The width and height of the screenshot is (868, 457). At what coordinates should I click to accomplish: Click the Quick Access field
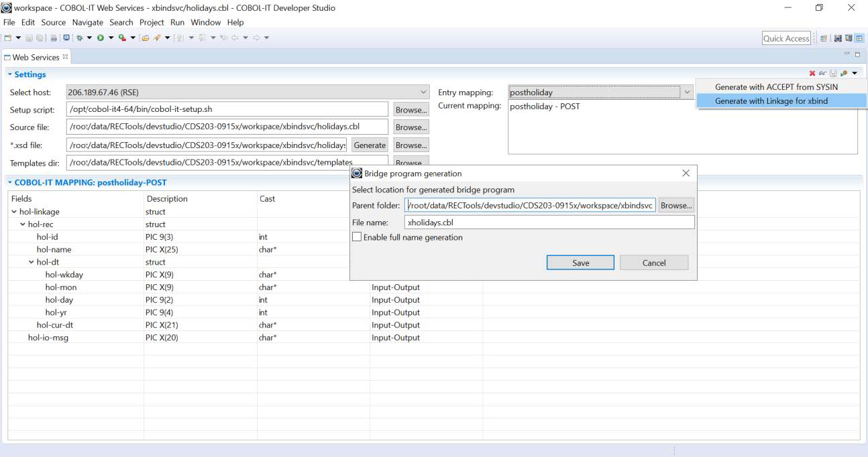(x=785, y=38)
